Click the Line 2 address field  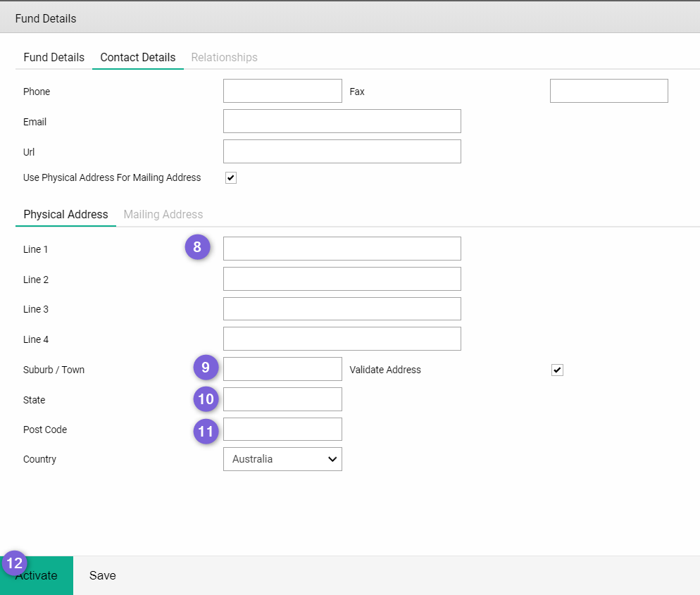click(342, 279)
